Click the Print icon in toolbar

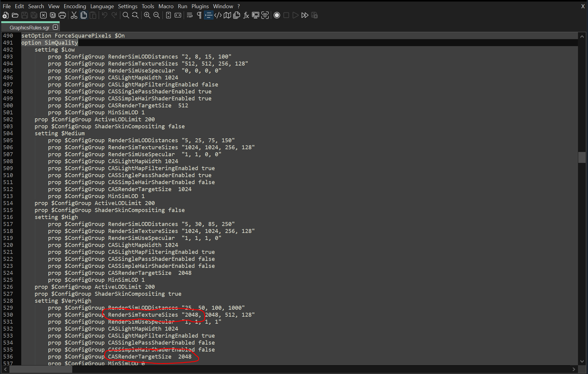[x=62, y=15]
